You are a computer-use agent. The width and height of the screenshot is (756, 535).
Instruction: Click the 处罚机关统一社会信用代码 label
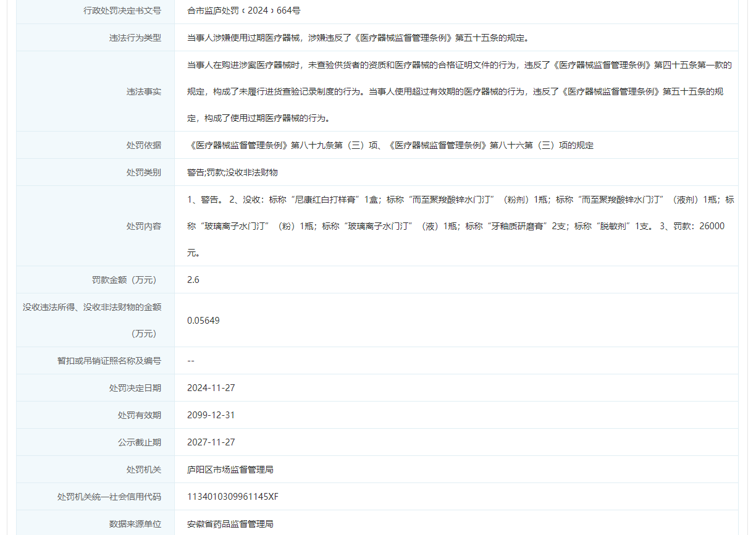pos(109,497)
